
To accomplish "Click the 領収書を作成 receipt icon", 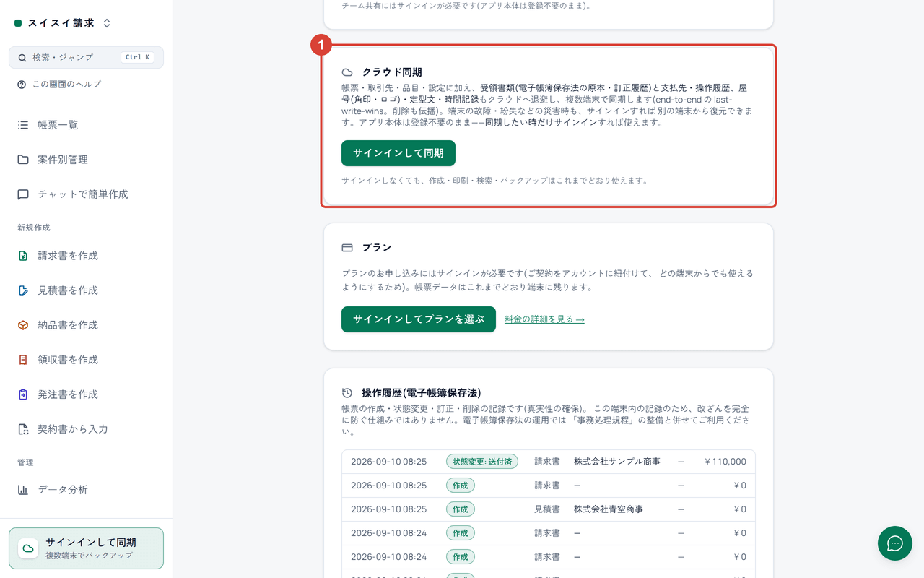I will point(23,360).
